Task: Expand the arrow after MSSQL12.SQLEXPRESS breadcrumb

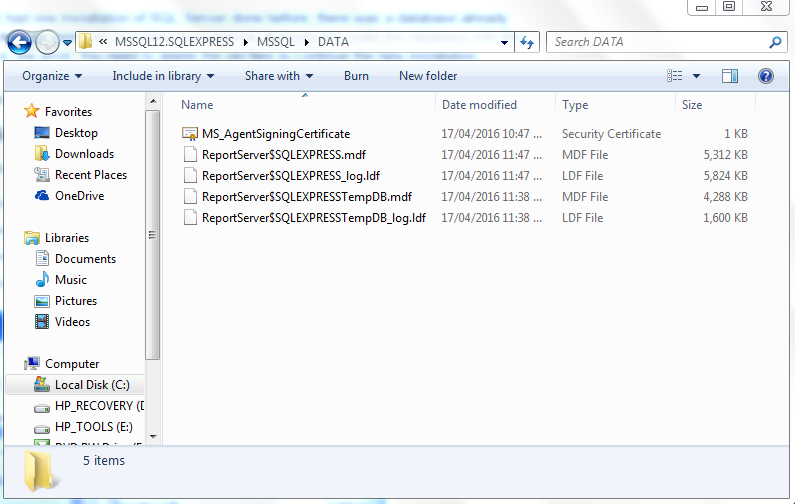Action: point(245,42)
